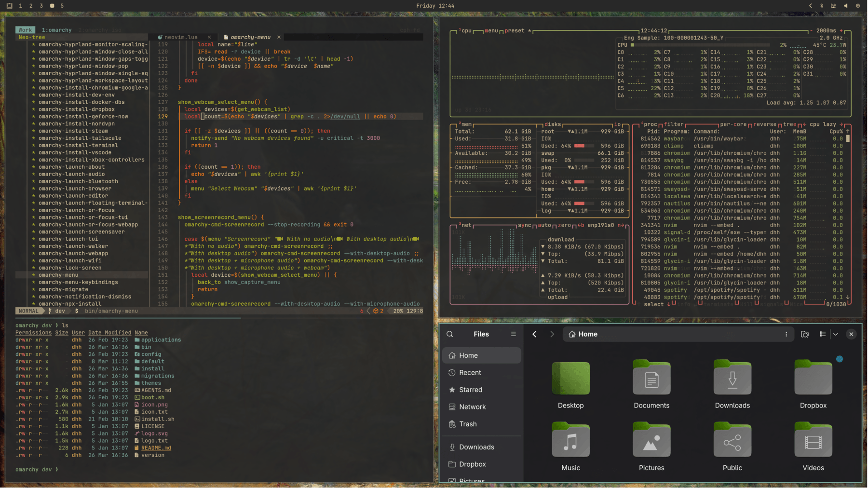Screen dimensions: 868x488
Task: Open the Documents folder
Action: [651, 385]
